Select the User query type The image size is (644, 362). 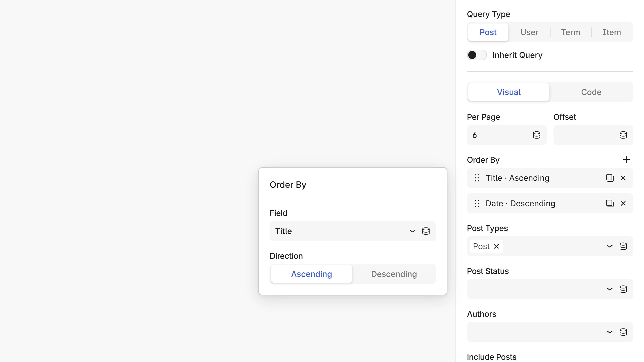[x=529, y=32]
